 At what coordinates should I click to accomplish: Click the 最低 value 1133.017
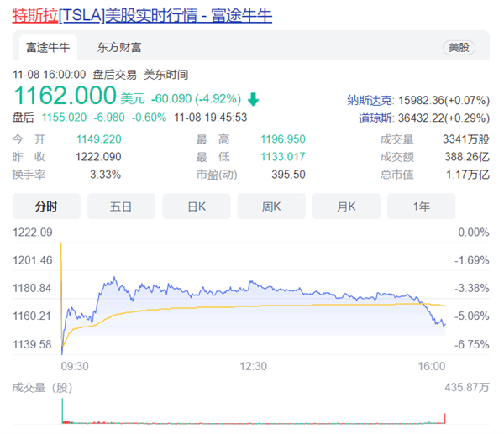(283, 157)
